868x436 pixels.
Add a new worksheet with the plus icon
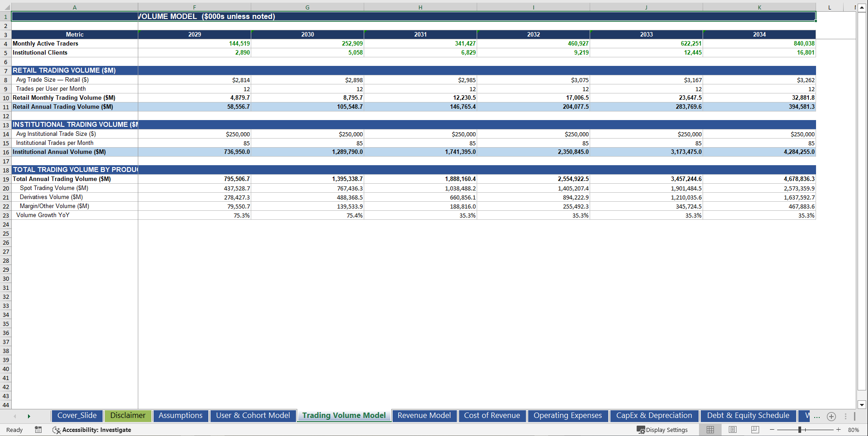click(831, 417)
